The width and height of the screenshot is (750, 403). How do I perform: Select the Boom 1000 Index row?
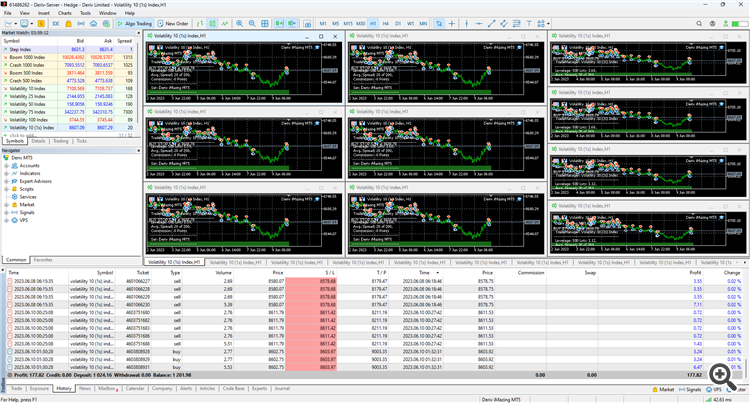[69, 57]
